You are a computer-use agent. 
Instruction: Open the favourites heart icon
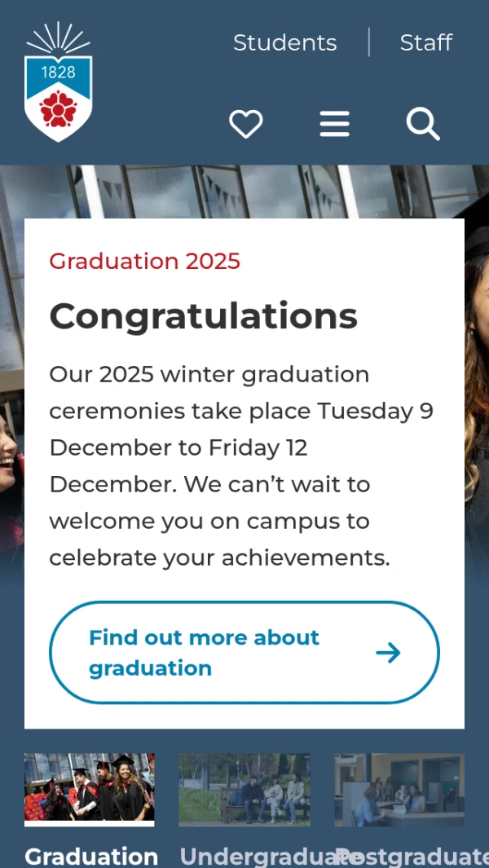tap(245, 124)
